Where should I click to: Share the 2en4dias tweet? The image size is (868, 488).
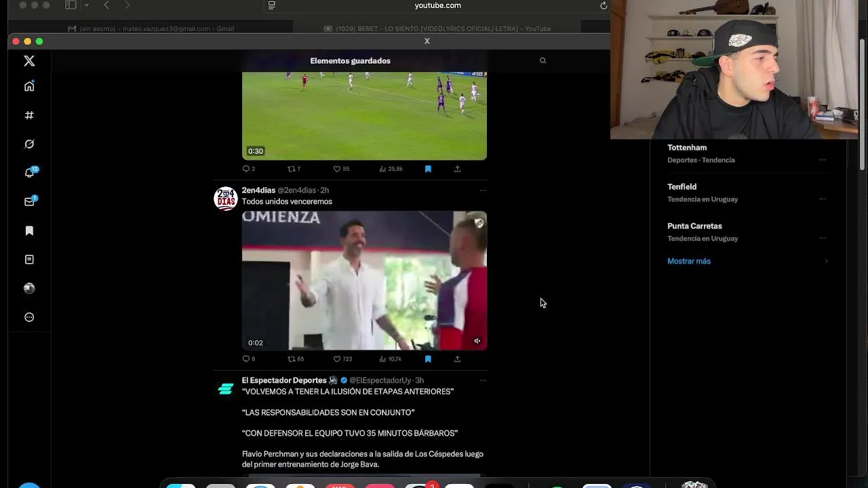tap(457, 359)
